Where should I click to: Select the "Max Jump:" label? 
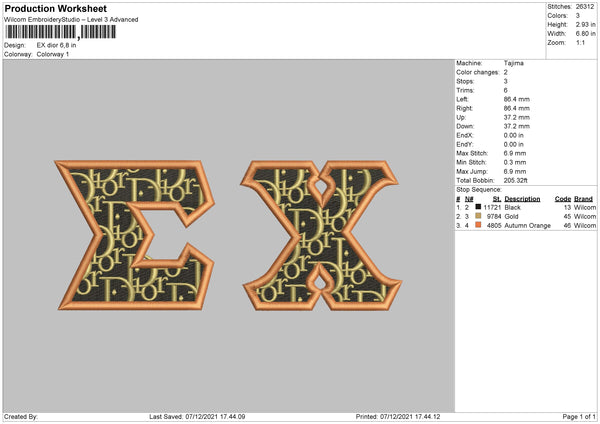click(471, 171)
